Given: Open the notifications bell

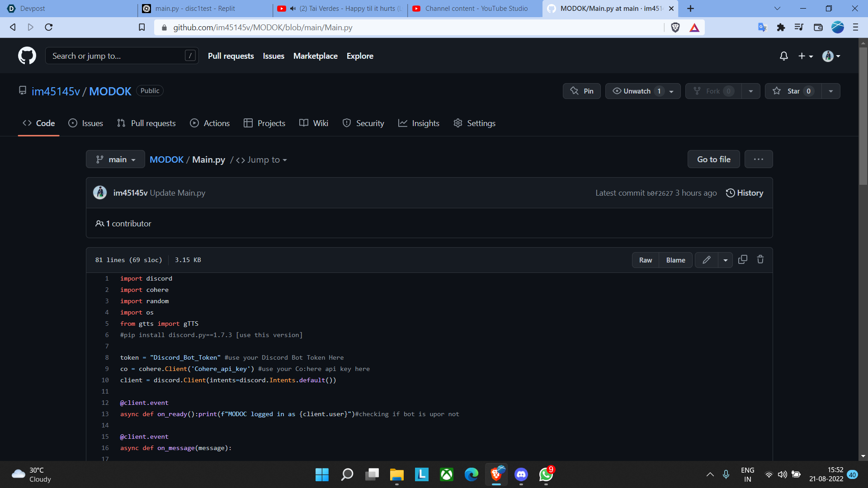Looking at the screenshot, I should click(x=783, y=56).
